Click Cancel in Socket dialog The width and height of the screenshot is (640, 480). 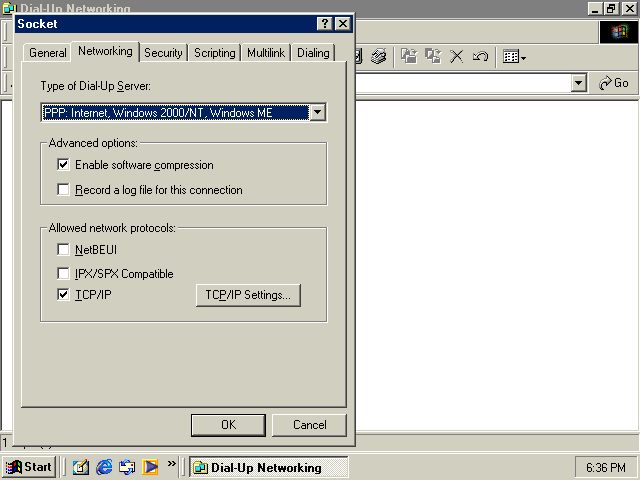(309, 425)
